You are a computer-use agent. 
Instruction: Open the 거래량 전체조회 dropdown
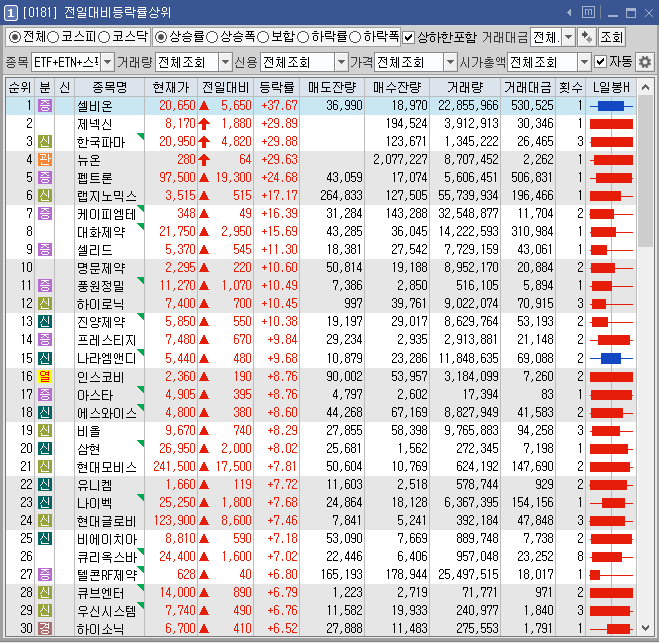coord(226,62)
